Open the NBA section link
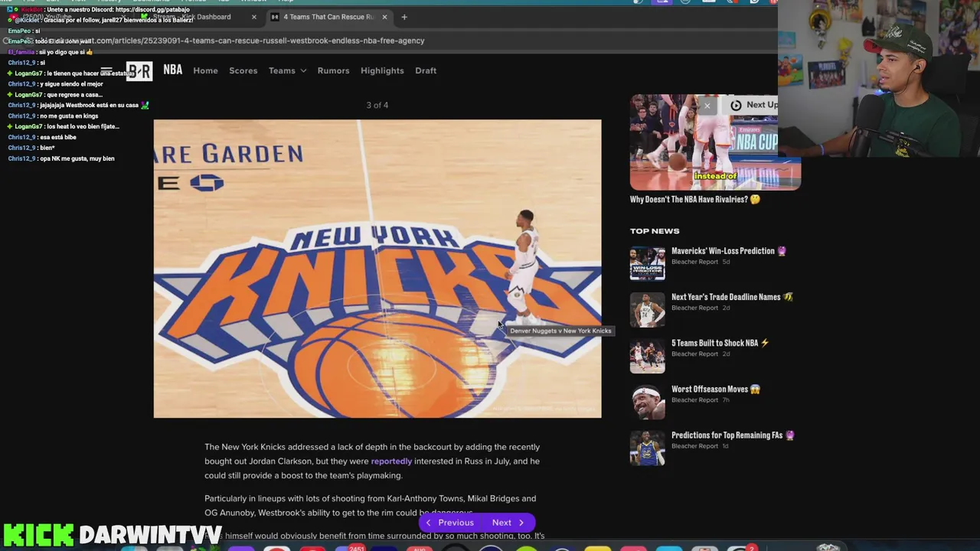Screen dimensions: 980x551 tap(173, 70)
